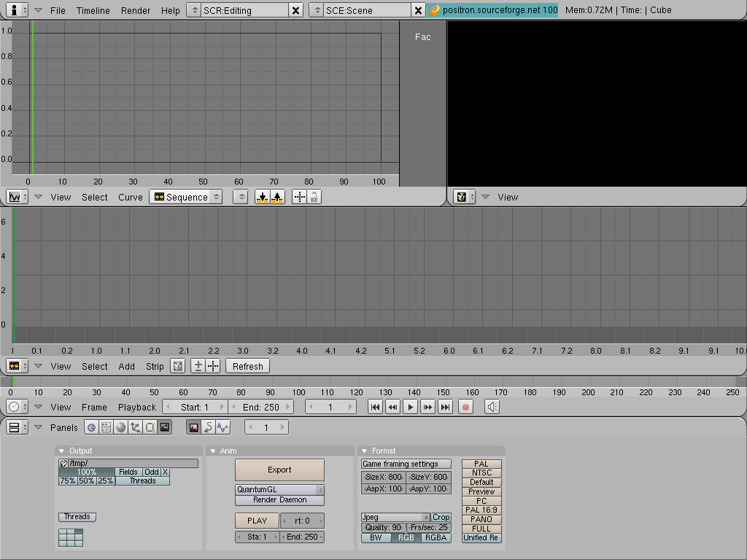Switch to Scene context image icon
Viewport: 747px width, 560px height.
point(165,427)
